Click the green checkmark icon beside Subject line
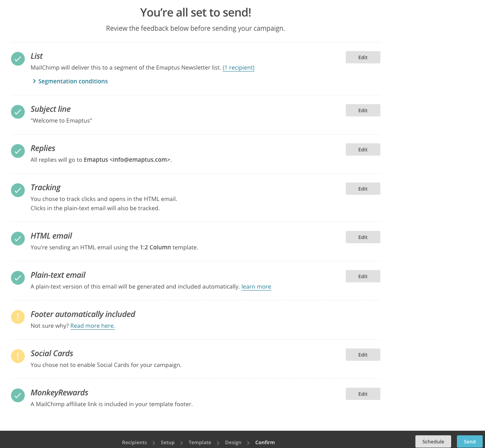 [18, 112]
